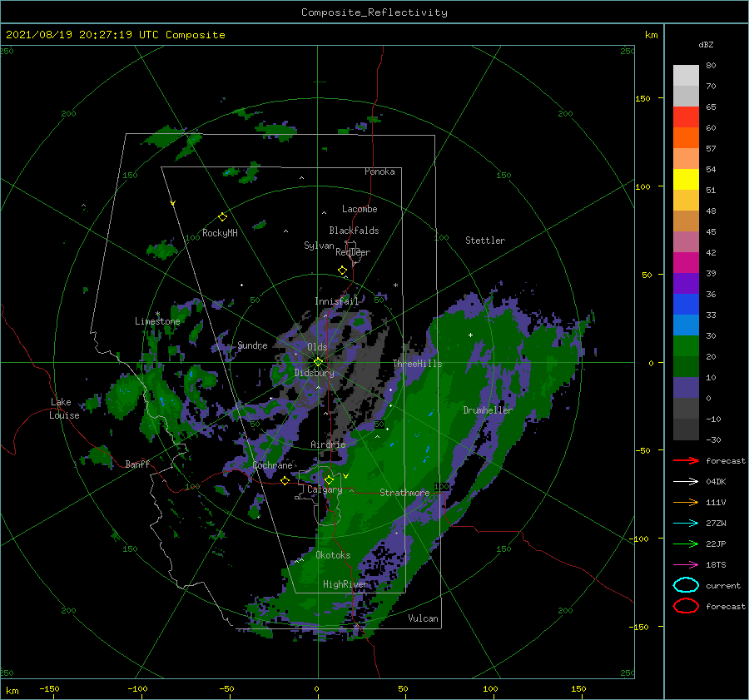Select the orange 57-60 dBZ swatch
This screenshot has width=749, height=700.
tap(686, 138)
